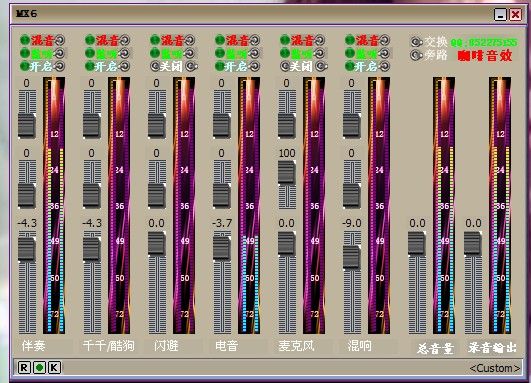Click the 咖啡音效 red label
Image resolution: width=531 pixels, height=383 pixels.
pos(485,56)
